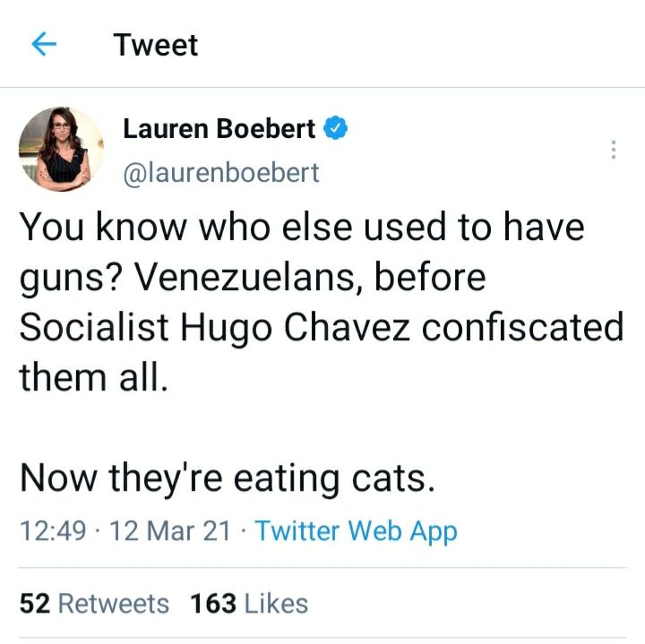Click the Tweet header title
The image size is (645, 644).
coord(156,45)
